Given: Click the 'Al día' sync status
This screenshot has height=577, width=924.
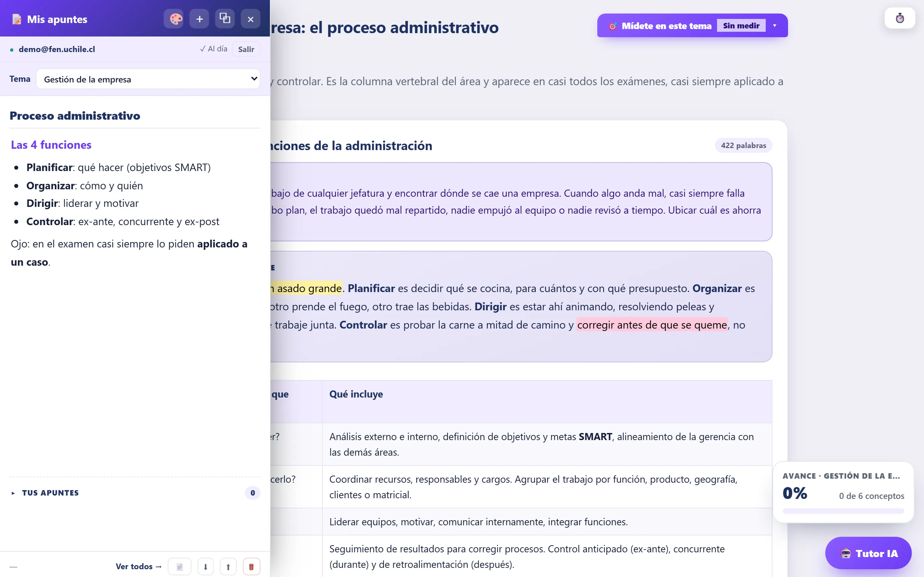Looking at the screenshot, I should click(213, 49).
